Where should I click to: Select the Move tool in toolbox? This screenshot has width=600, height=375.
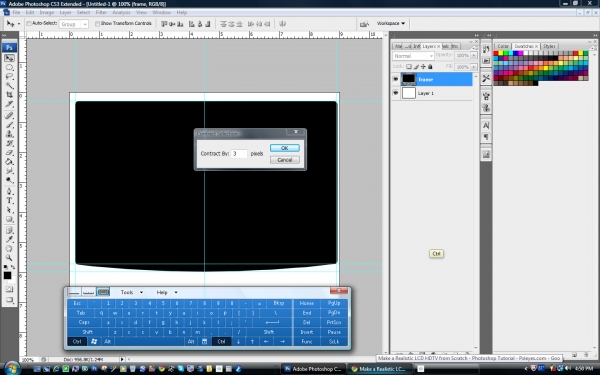pyautogui.click(x=10, y=58)
